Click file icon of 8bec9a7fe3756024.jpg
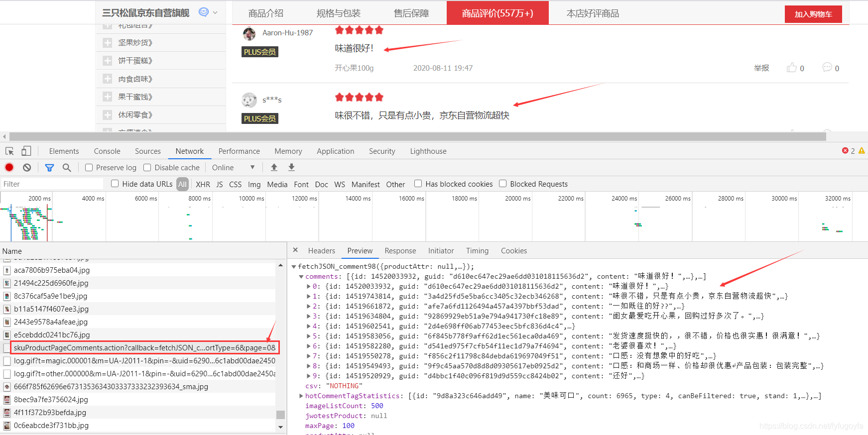Viewport: 868px width, 435px height. pyautogui.click(x=7, y=400)
